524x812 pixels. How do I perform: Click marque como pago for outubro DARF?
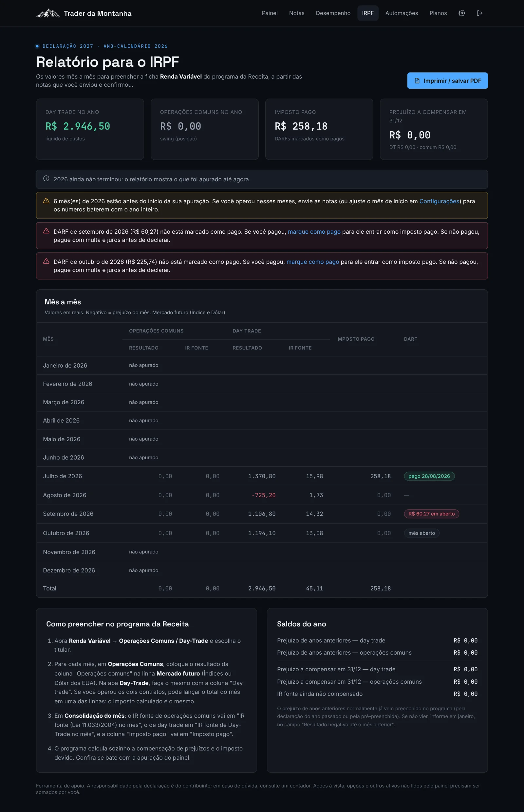tap(313, 262)
